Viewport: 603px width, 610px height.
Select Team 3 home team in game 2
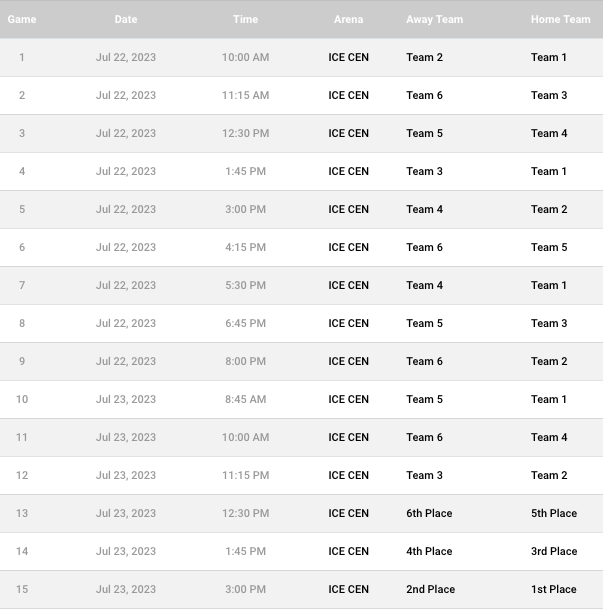point(549,95)
